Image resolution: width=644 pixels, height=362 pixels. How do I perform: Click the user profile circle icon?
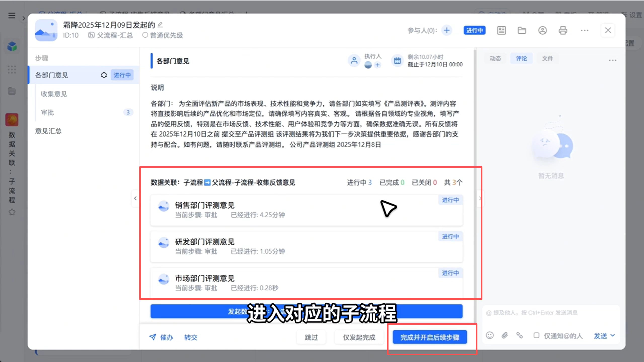point(542,30)
